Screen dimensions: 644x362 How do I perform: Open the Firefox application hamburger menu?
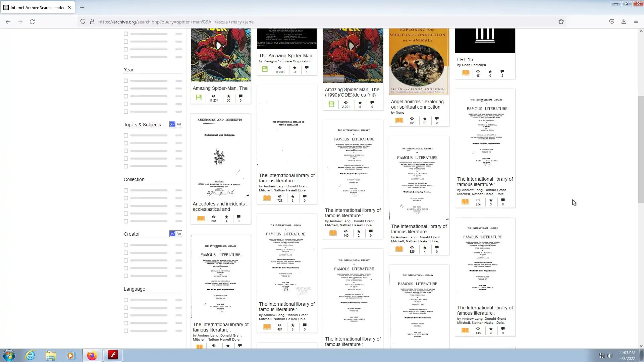point(636,22)
